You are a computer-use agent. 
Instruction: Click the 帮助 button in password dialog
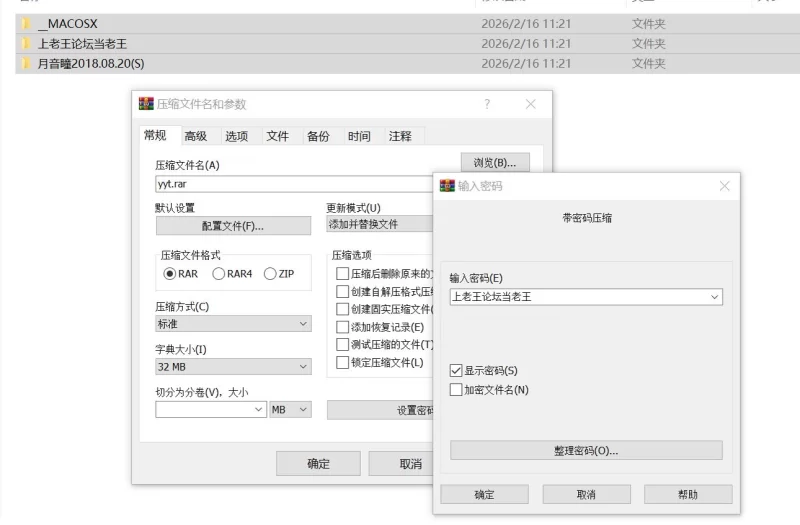pyautogui.click(x=688, y=494)
